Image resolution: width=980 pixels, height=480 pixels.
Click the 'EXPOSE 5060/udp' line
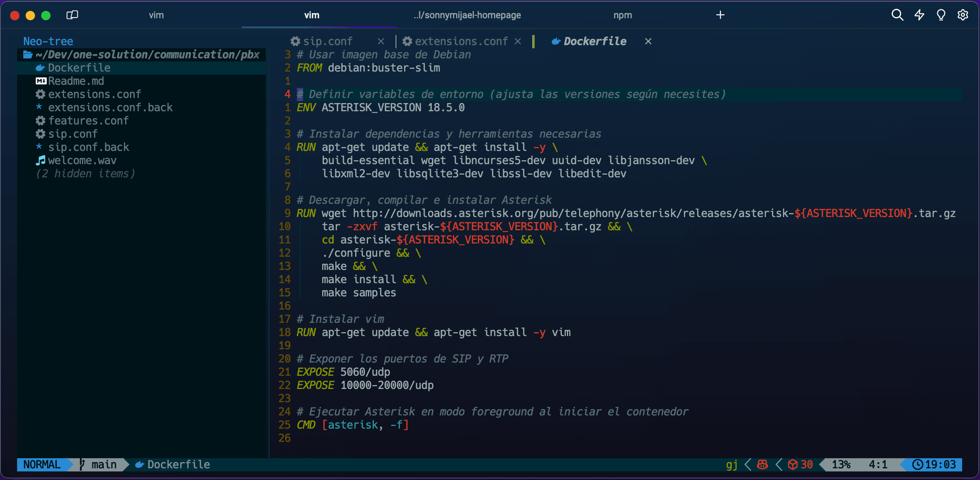344,372
